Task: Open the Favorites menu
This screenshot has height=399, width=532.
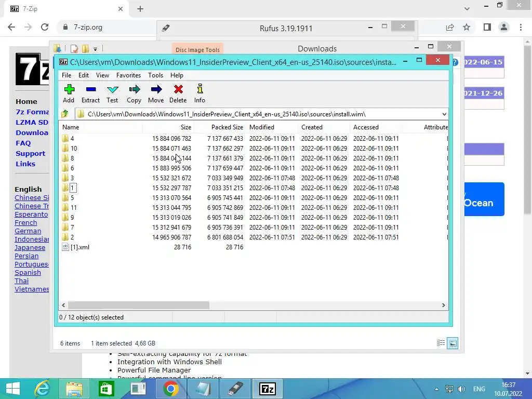Action: click(x=129, y=75)
